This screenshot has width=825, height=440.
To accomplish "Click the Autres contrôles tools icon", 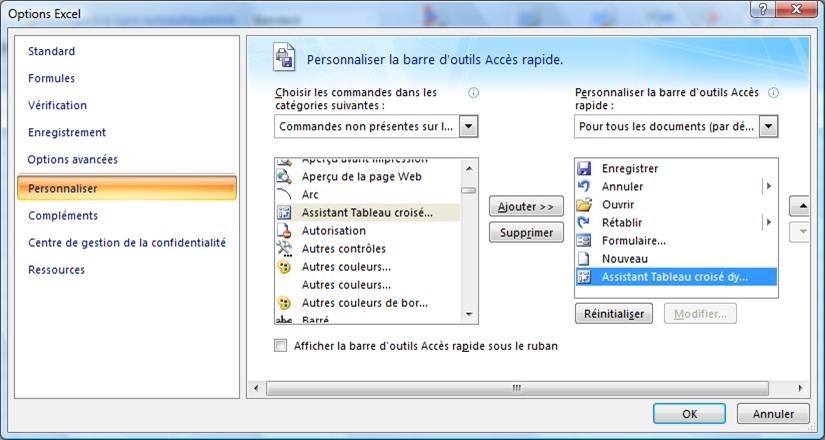I will [284, 248].
